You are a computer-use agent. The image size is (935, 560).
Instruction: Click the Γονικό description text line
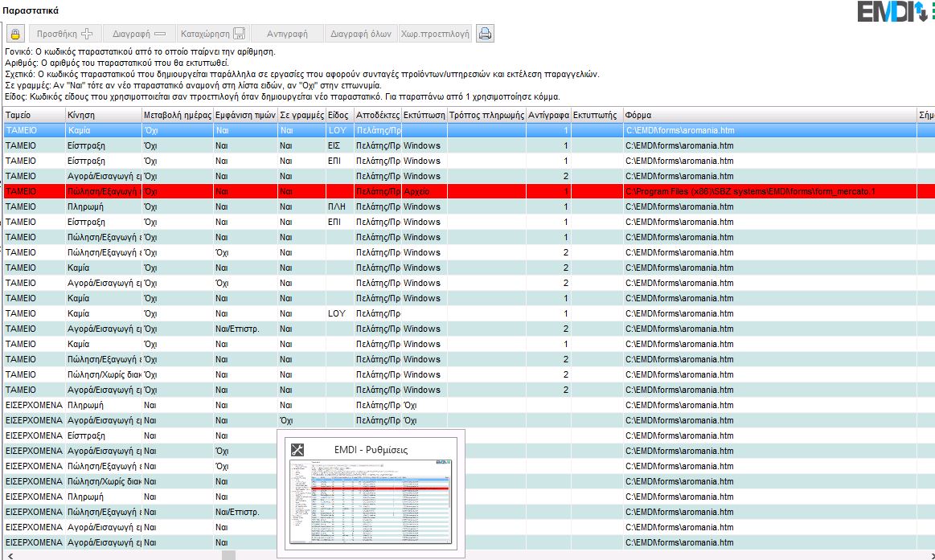tap(140, 52)
